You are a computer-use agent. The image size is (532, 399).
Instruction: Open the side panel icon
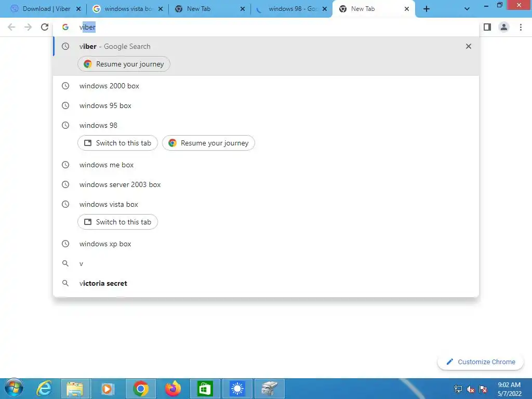[487, 27]
